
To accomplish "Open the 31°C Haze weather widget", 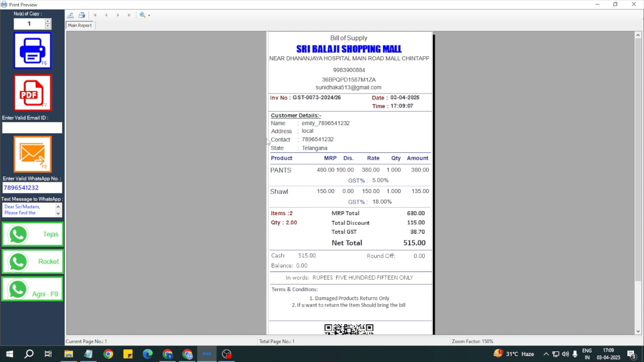I will [x=514, y=354].
